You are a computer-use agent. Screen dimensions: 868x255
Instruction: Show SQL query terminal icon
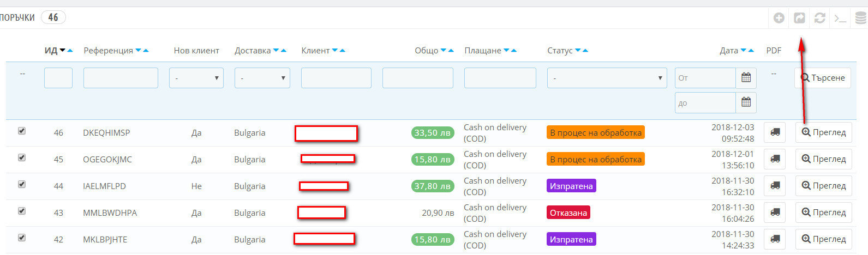[x=840, y=18]
